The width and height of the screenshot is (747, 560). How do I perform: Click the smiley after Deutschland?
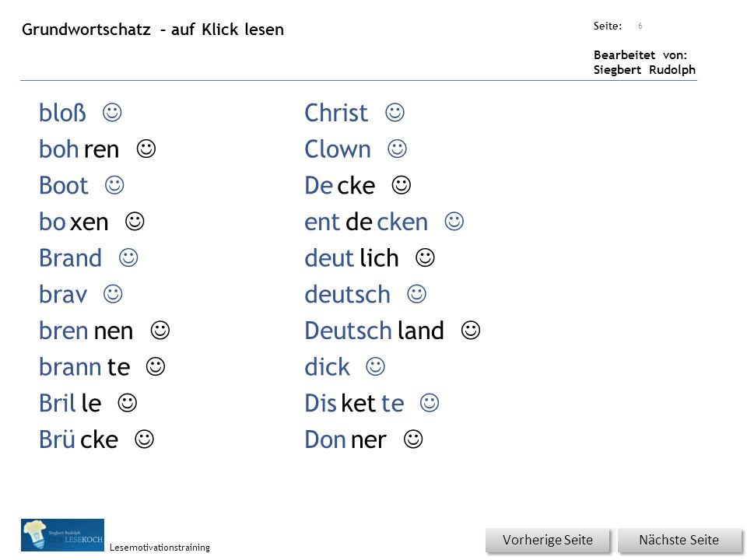pos(470,331)
